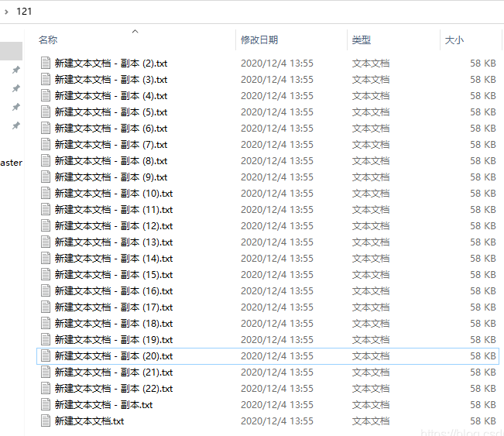
Task: Click 文本文档 type cell of 副本 (6).txt
Action: (x=371, y=129)
